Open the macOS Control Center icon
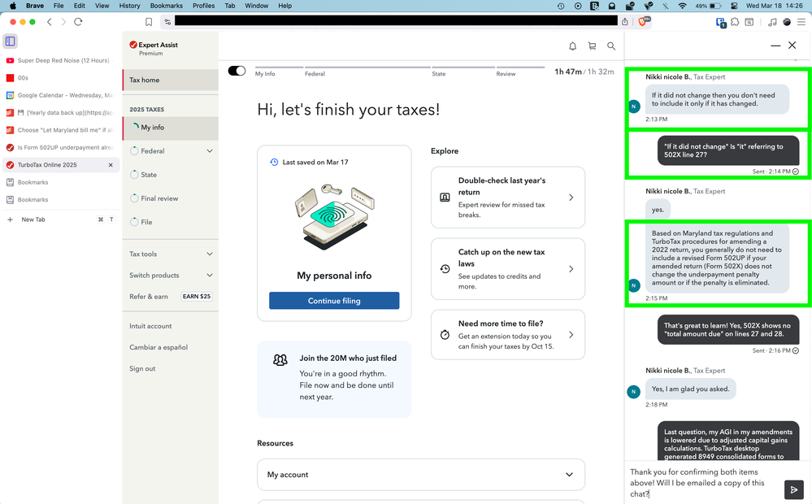This screenshot has height=504, width=812. pyautogui.click(x=734, y=6)
